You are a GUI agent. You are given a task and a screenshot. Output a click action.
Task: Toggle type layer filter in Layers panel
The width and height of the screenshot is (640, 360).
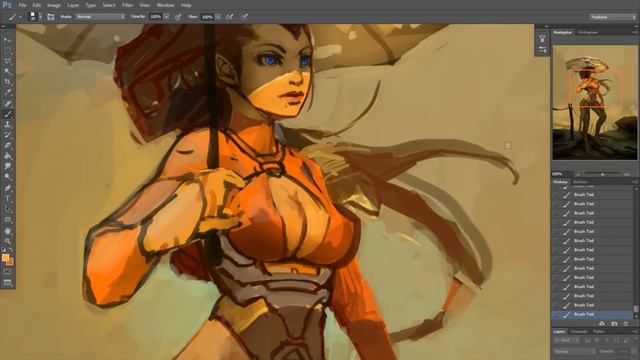(x=607, y=340)
